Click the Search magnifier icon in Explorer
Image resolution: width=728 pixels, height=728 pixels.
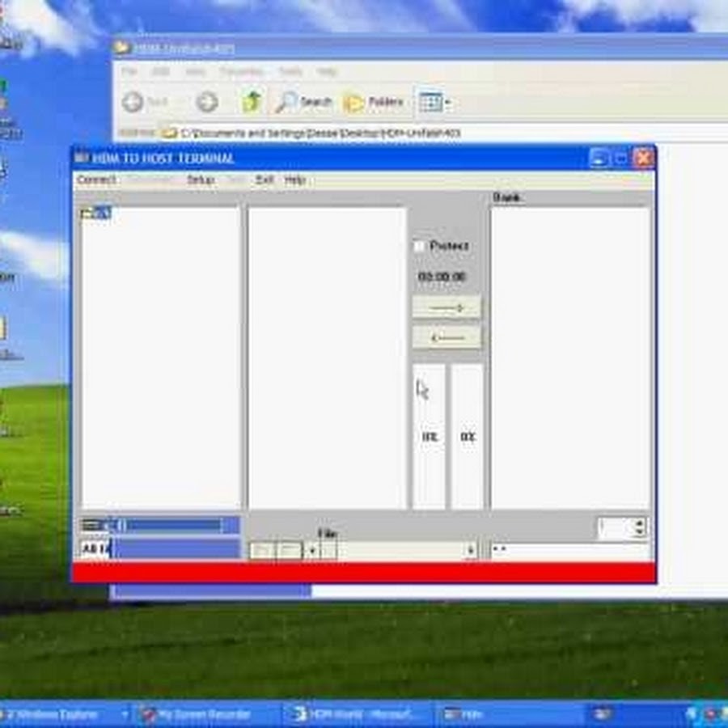pyautogui.click(x=286, y=102)
